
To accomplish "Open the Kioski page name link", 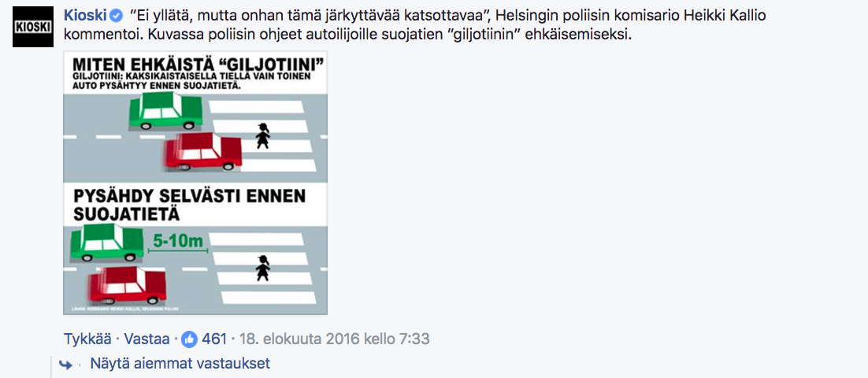I will [86, 16].
